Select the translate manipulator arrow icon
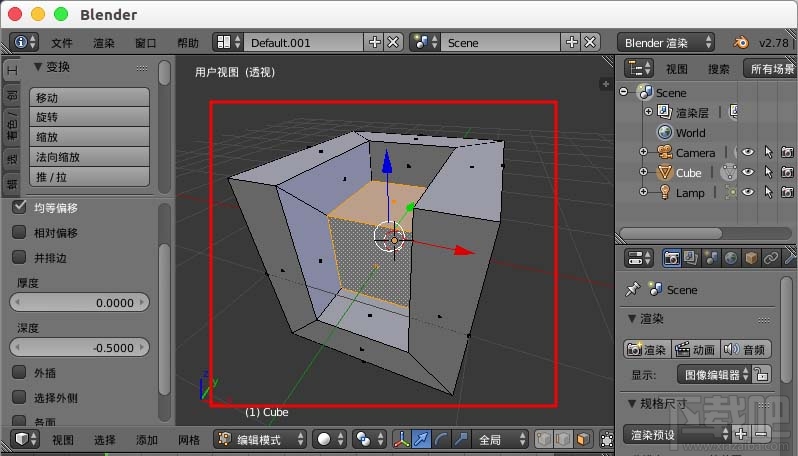The height and width of the screenshot is (456, 798). coord(421,439)
